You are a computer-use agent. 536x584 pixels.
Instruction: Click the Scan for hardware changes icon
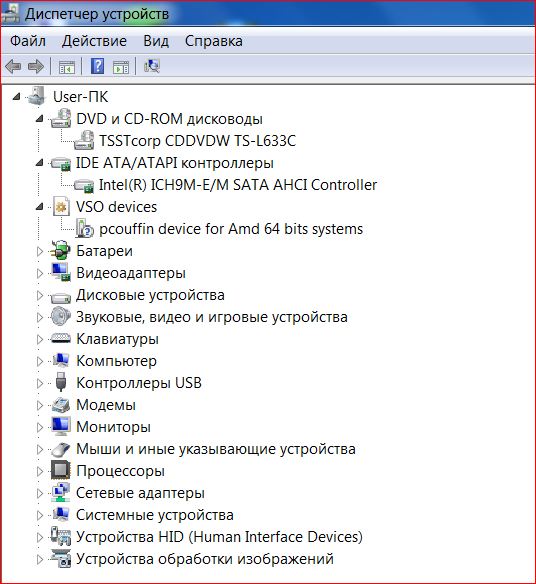point(152,66)
